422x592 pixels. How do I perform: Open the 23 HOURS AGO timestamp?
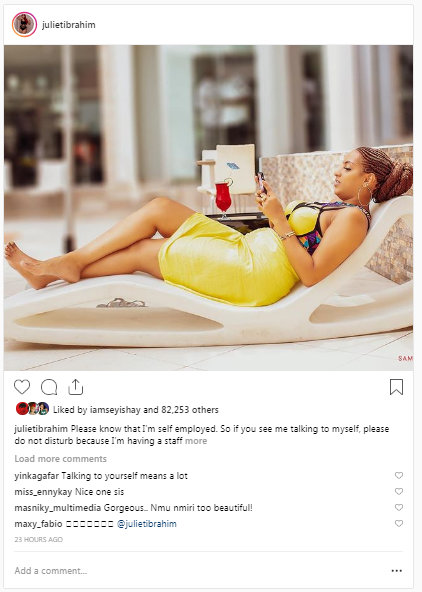tap(39, 540)
